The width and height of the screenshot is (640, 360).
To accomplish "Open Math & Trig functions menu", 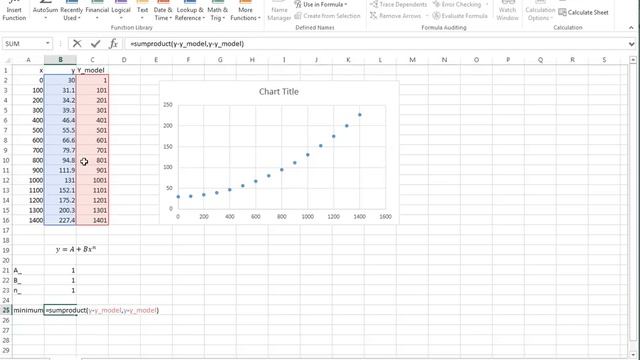I will (x=218, y=11).
